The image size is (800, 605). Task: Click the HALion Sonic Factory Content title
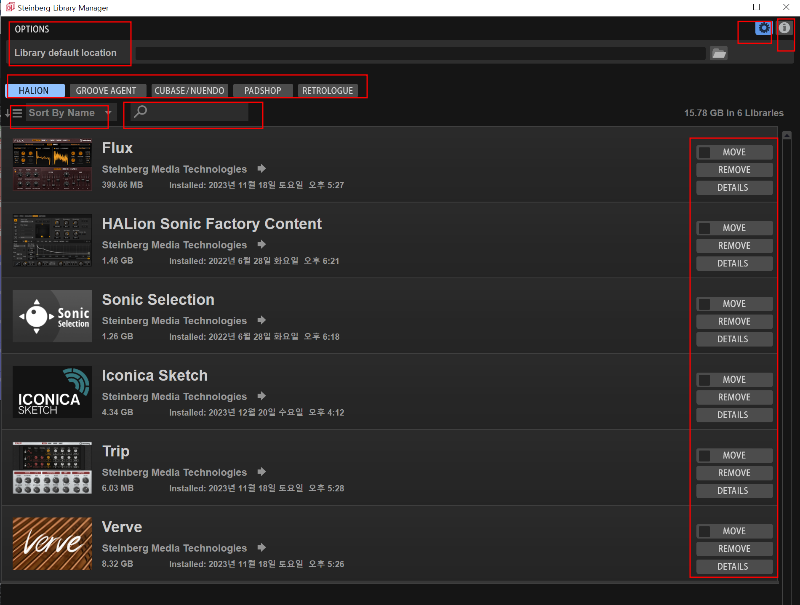pyautogui.click(x=212, y=224)
